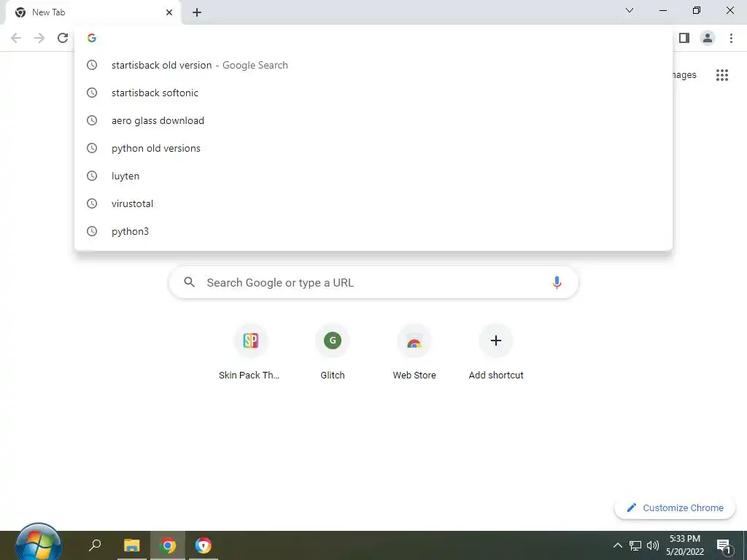Open the Skin Pack shortcut tile
The height and width of the screenshot is (560, 747).
(251, 352)
